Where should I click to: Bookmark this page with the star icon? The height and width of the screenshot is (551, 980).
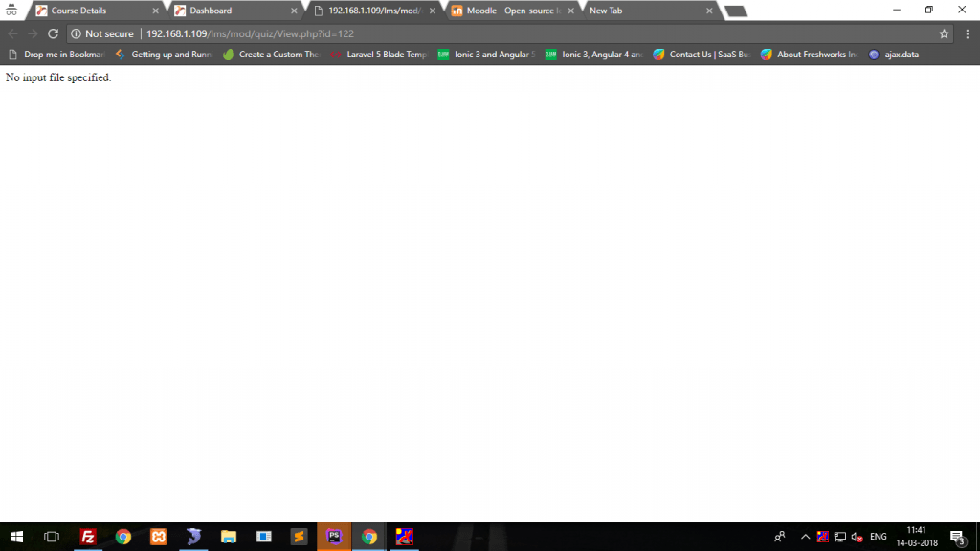944,33
